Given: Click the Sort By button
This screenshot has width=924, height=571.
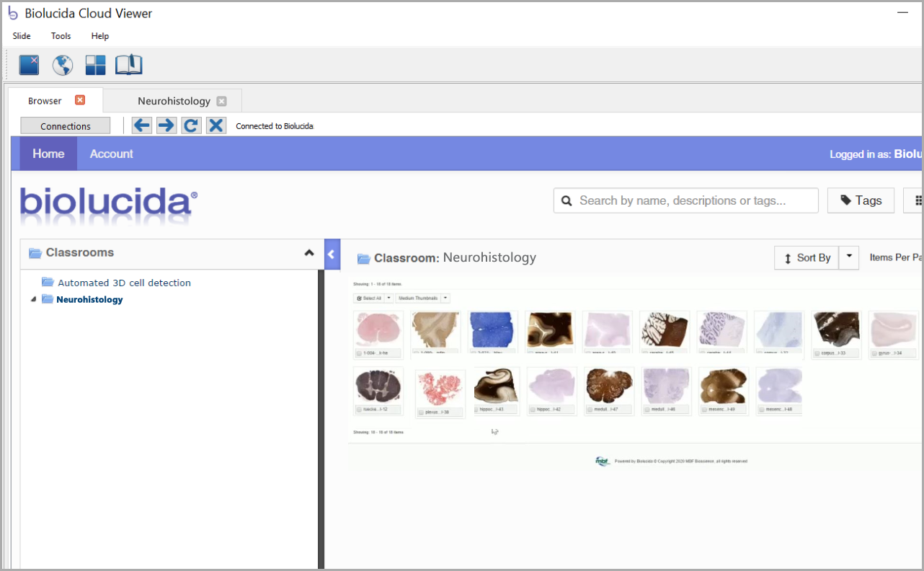Looking at the screenshot, I should point(807,257).
